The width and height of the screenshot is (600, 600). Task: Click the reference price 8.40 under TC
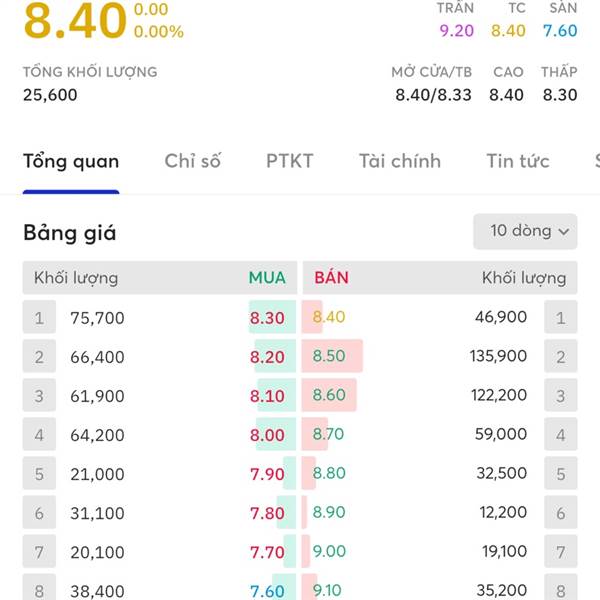508,31
